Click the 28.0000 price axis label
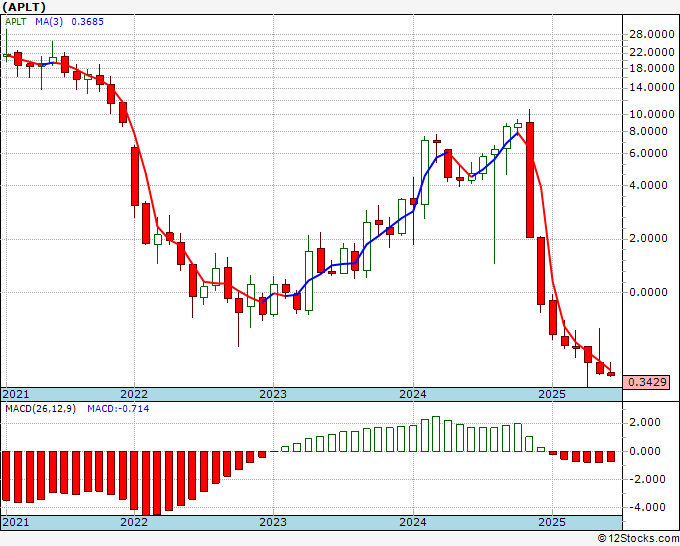680x546 pixels. pos(652,35)
